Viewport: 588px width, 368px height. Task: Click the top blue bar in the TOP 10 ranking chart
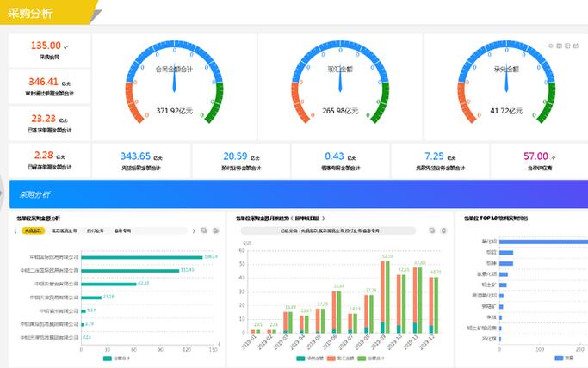543,242
